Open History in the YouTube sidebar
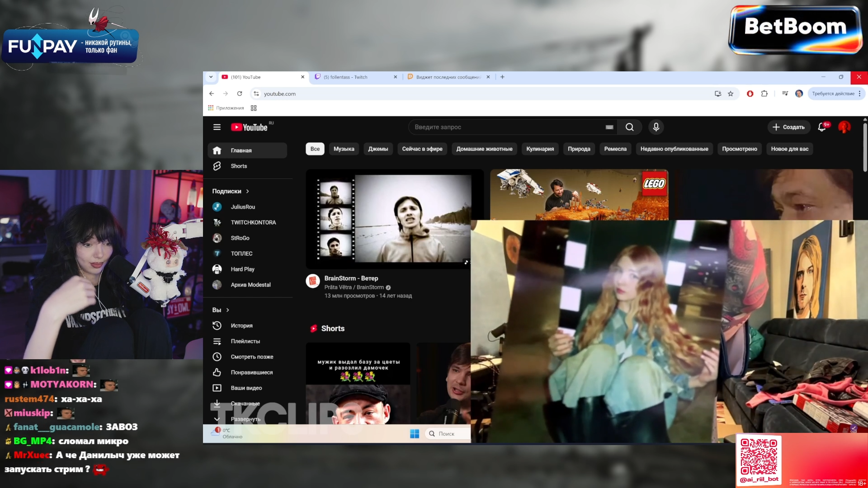Screen dimensions: 868x488 click(241, 326)
